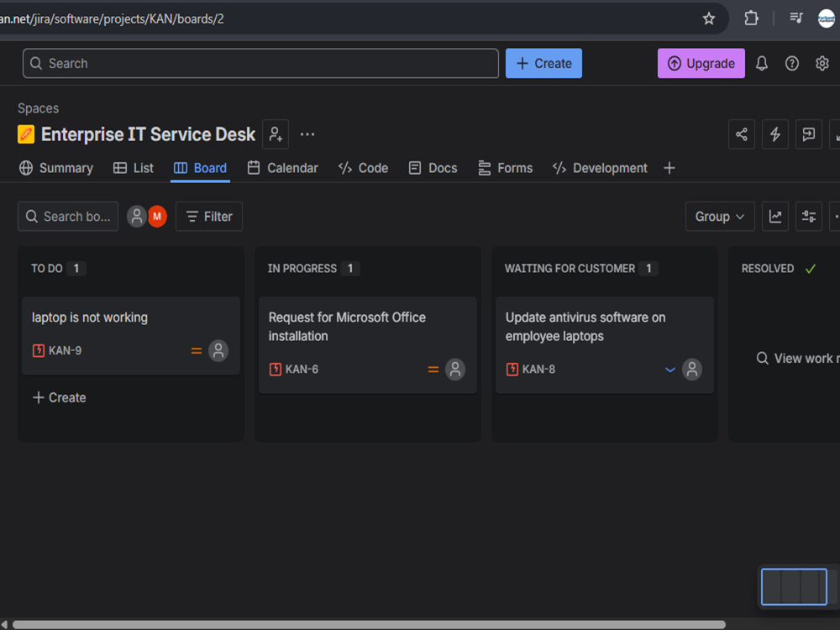Click the TO DO column header
The width and height of the screenshot is (840, 630).
[x=46, y=269]
